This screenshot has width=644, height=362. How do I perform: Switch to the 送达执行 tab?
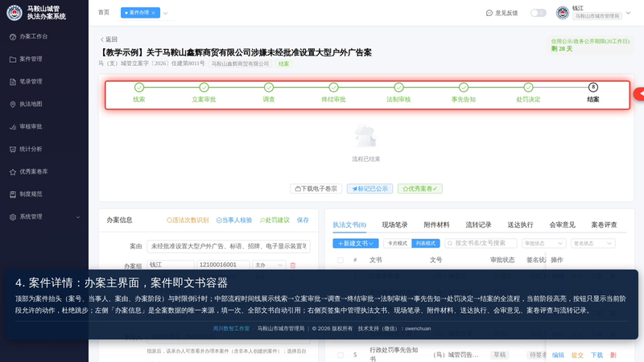520,225
